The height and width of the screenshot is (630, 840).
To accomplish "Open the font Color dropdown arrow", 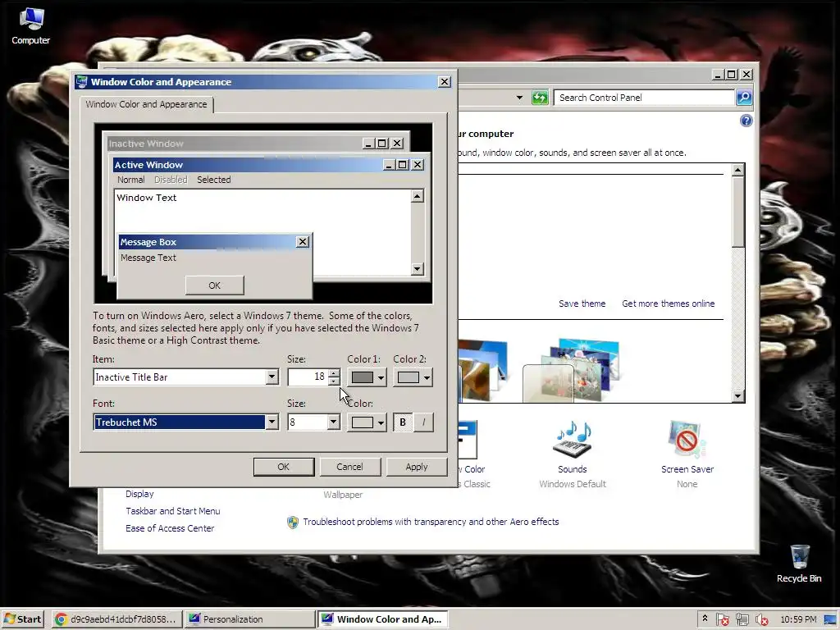I will (x=381, y=422).
